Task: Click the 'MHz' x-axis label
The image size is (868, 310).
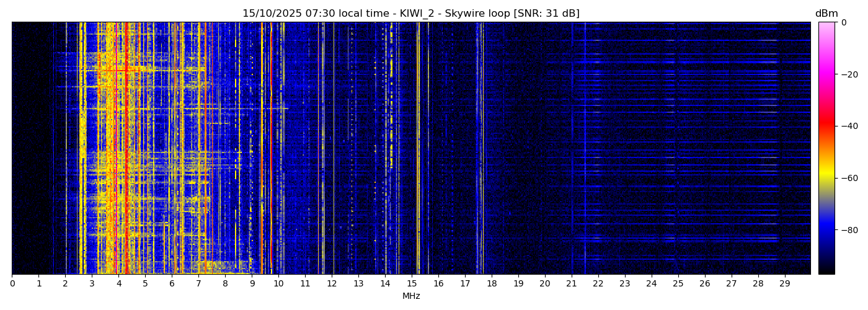Action: (x=411, y=296)
